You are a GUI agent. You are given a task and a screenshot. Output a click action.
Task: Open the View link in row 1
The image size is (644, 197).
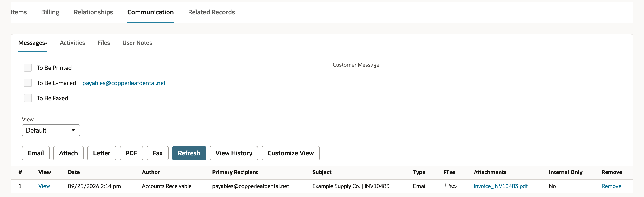click(44, 186)
